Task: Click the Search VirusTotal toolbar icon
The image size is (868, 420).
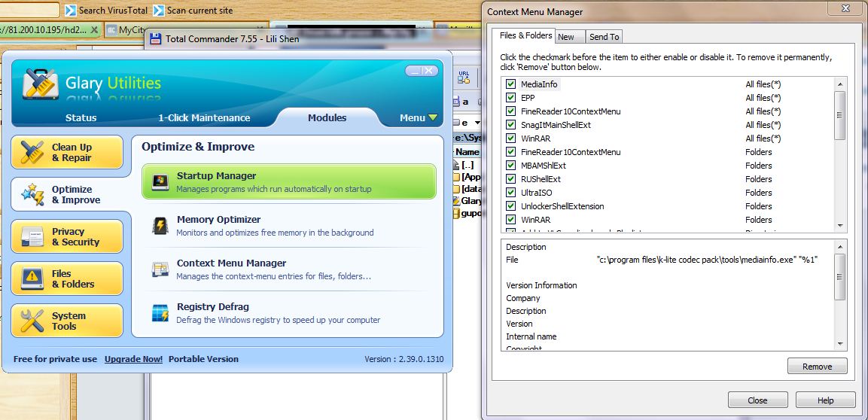Action: coord(70,10)
